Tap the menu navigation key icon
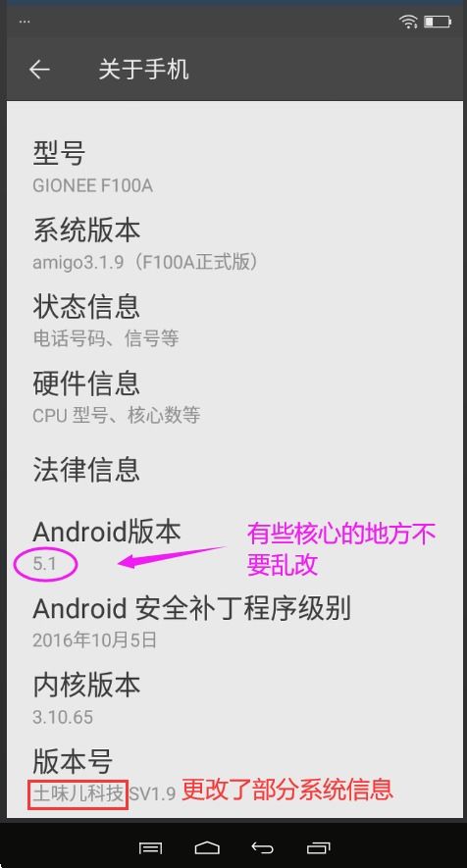467x868 pixels. pyautogui.click(x=151, y=847)
